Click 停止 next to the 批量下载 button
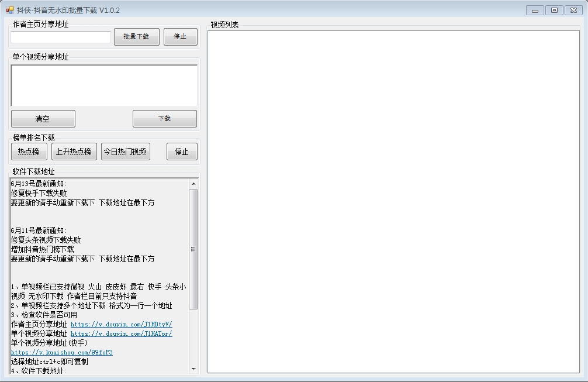 click(x=180, y=36)
